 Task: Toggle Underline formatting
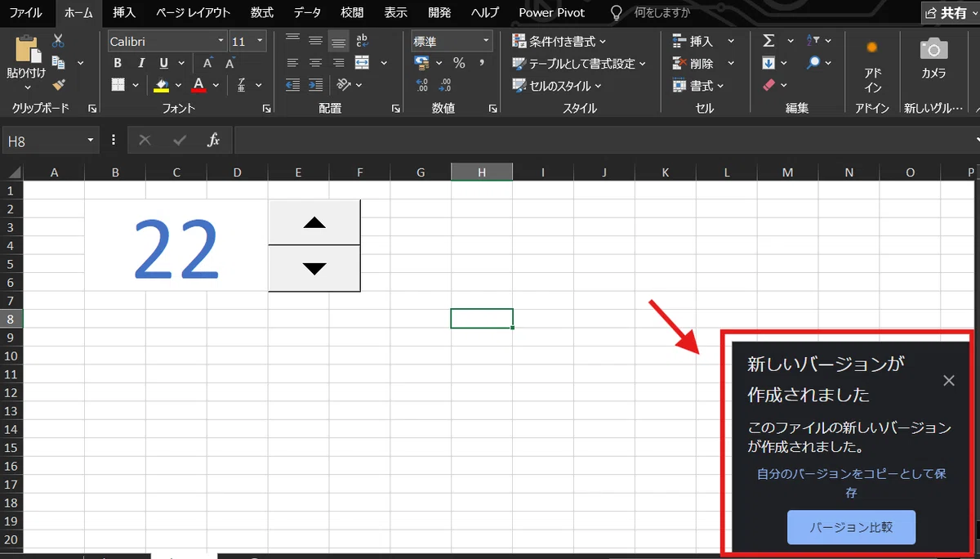pos(163,63)
